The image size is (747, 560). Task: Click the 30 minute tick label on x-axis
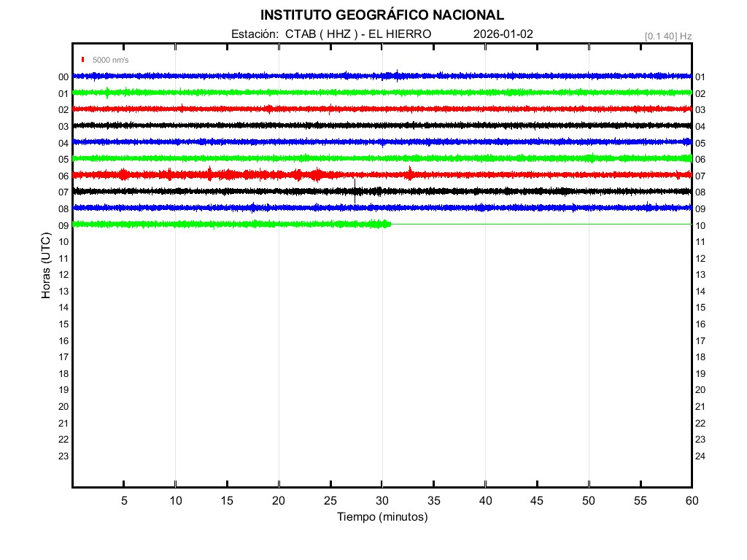click(382, 501)
